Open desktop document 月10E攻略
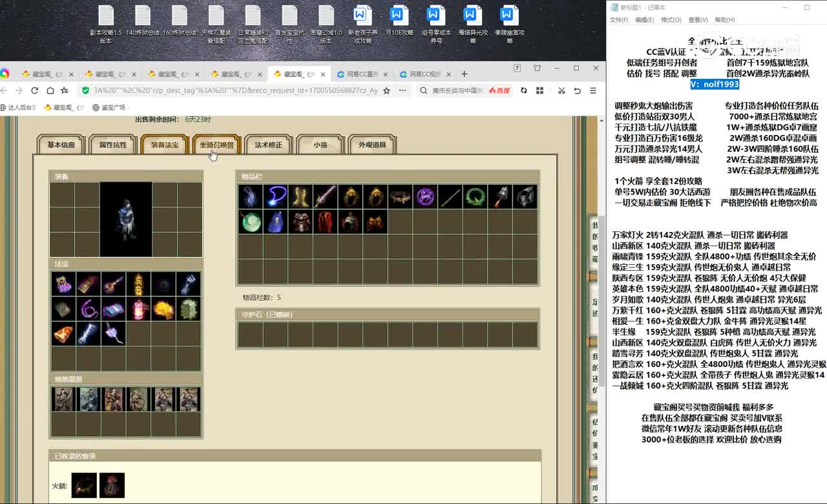Image resolution: width=827 pixels, height=504 pixels. pyautogui.click(x=399, y=21)
